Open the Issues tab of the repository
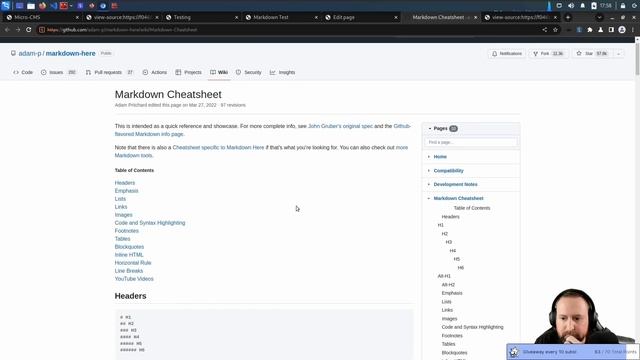The image size is (640, 360). click(58, 72)
